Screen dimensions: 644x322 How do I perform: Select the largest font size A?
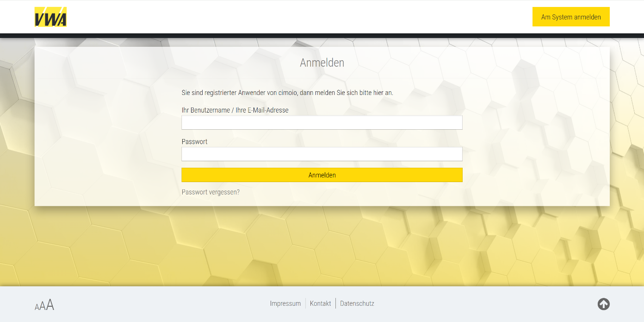coord(50,304)
